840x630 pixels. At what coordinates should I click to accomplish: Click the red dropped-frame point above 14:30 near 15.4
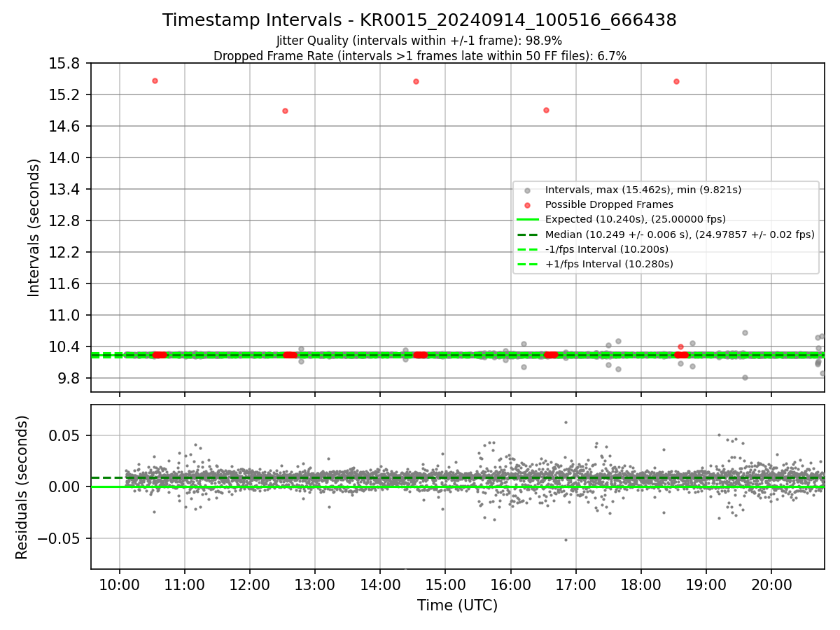click(416, 81)
